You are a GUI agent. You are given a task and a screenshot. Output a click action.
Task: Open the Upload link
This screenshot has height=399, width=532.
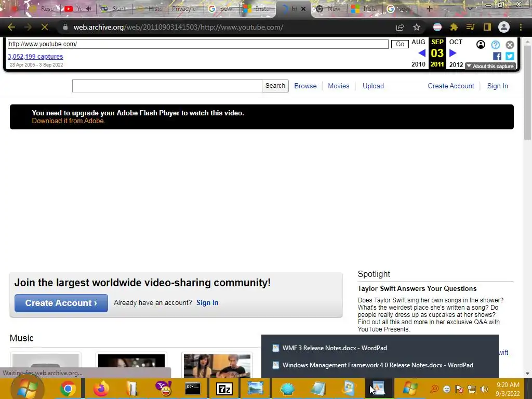[x=373, y=86]
